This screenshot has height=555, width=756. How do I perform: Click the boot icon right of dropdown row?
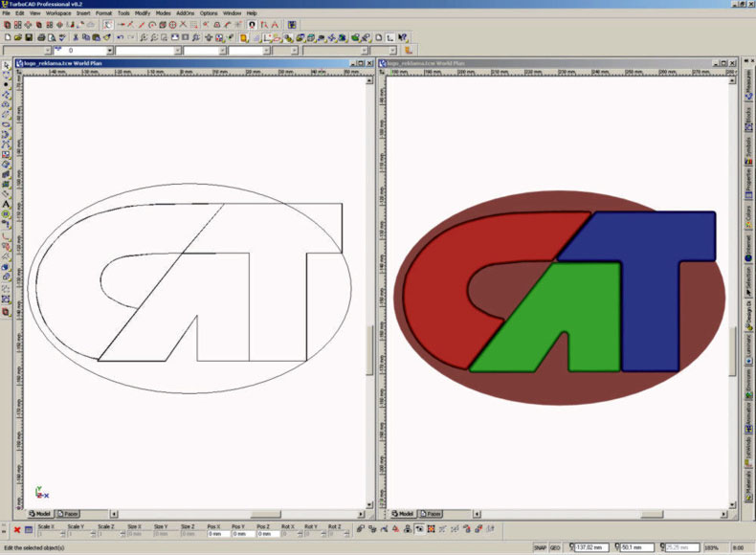[x=408, y=50]
